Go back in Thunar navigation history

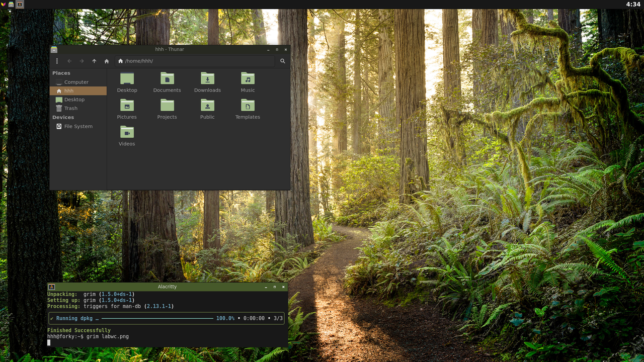[69, 61]
